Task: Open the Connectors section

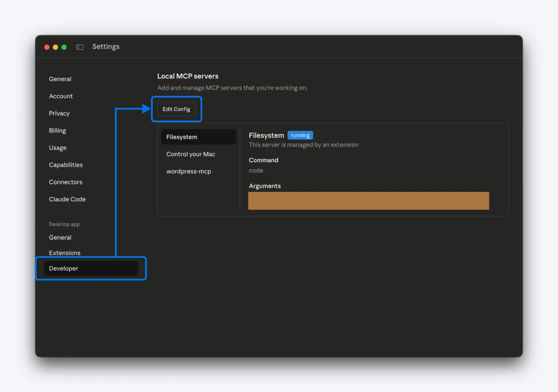Action: 66,182
